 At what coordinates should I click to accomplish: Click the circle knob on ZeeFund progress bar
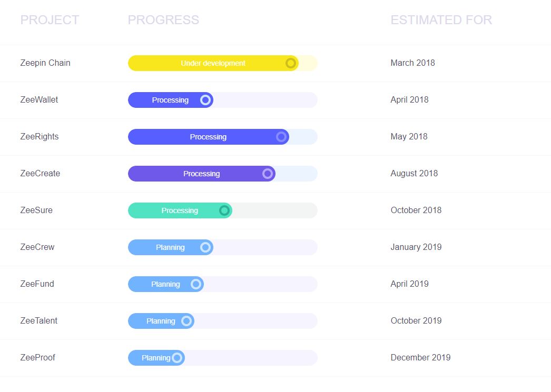[196, 284]
